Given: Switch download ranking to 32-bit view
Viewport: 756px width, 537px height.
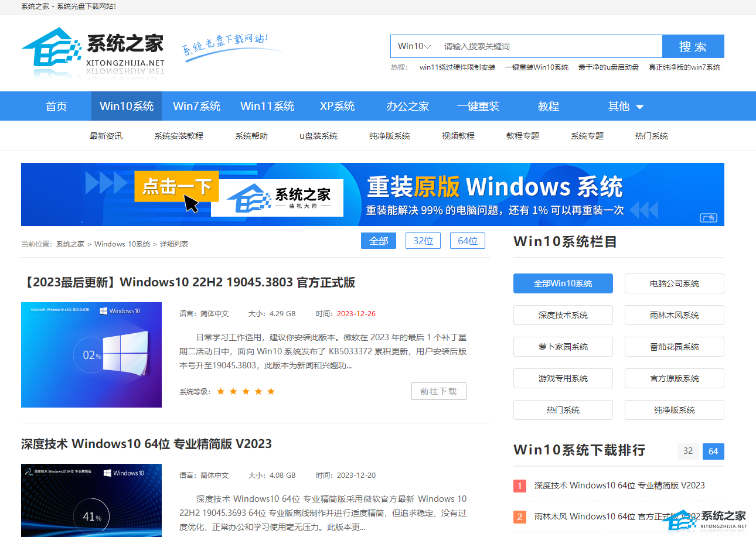Looking at the screenshot, I should pyautogui.click(x=687, y=452).
